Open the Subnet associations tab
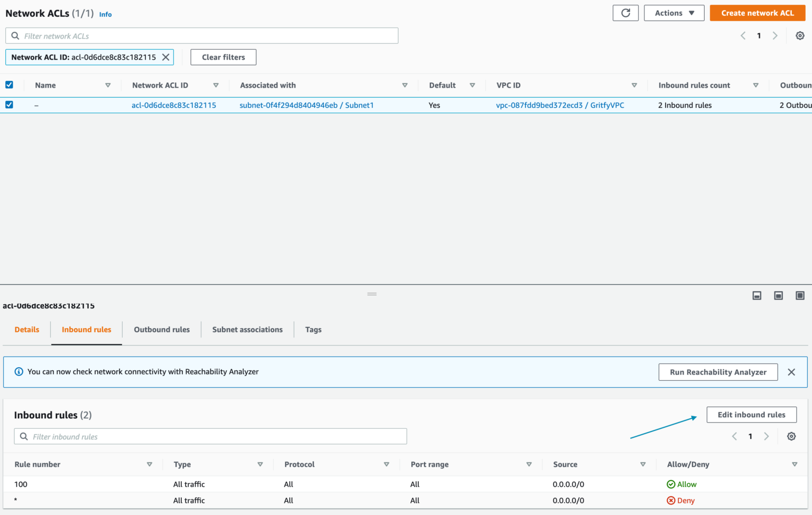The image size is (812, 515). pyautogui.click(x=247, y=329)
